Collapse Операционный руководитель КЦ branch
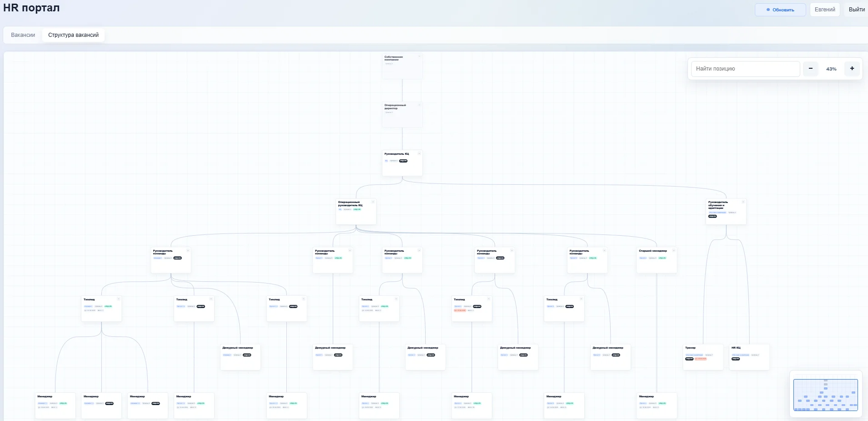 pyautogui.click(x=373, y=202)
